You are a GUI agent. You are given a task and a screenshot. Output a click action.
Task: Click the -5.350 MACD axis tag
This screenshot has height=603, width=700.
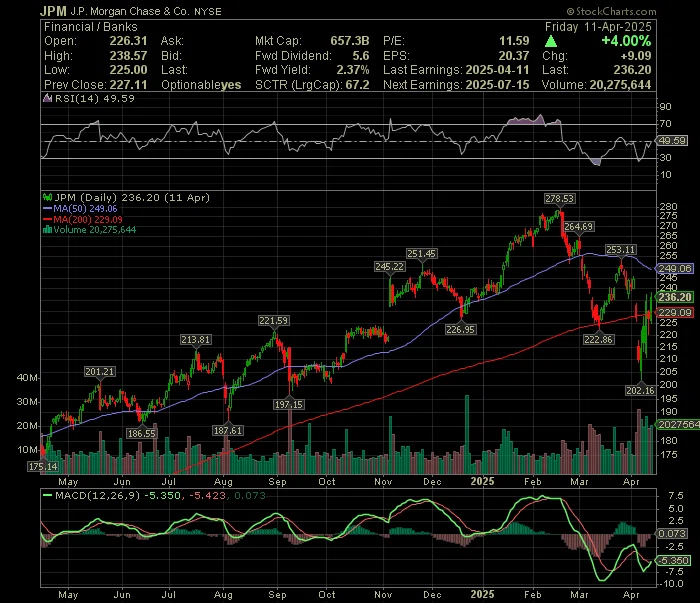pyautogui.click(x=673, y=561)
